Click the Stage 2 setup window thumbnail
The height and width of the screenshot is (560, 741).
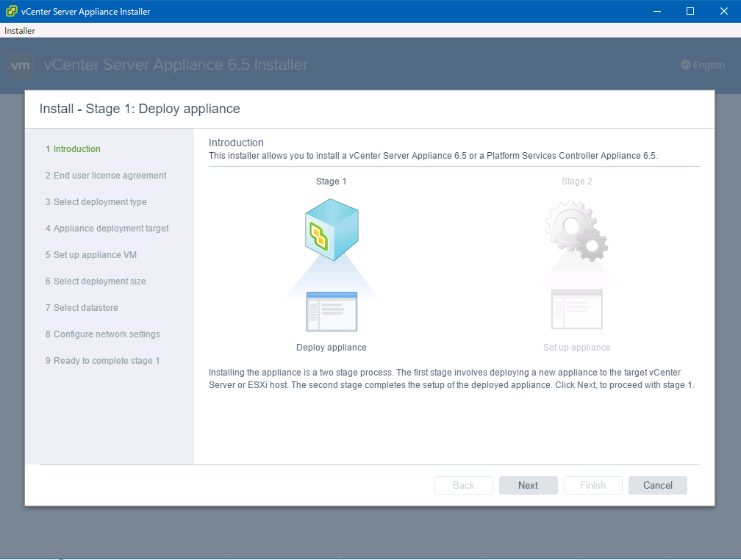[x=576, y=309]
